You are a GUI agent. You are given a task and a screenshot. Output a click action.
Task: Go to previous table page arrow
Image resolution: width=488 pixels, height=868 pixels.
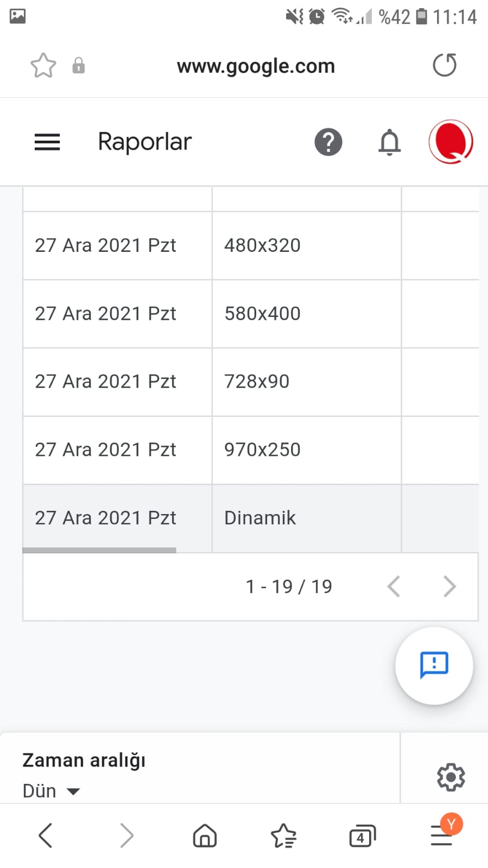click(x=394, y=586)
